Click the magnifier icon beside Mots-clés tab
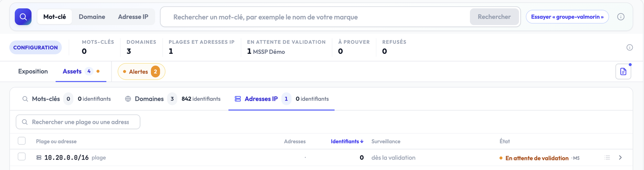Screen dimensions: 644x170 [x=25, y=99]
